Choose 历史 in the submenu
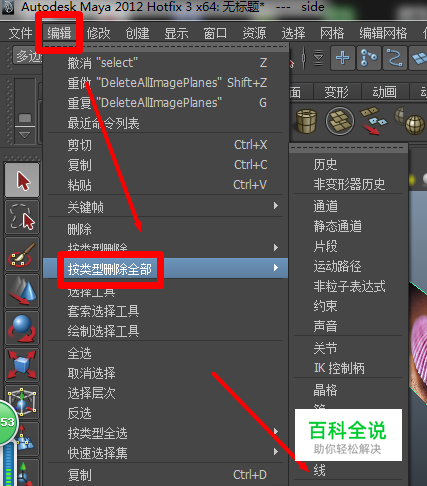Screen dimensions: 427x486 tap(349, 164)
